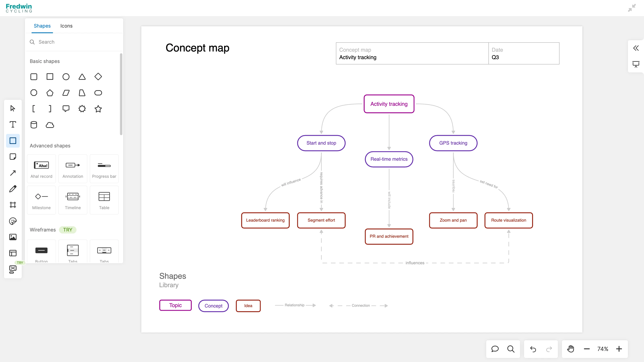
Task: Open the comments speech bubble
Action: [495, 349]
